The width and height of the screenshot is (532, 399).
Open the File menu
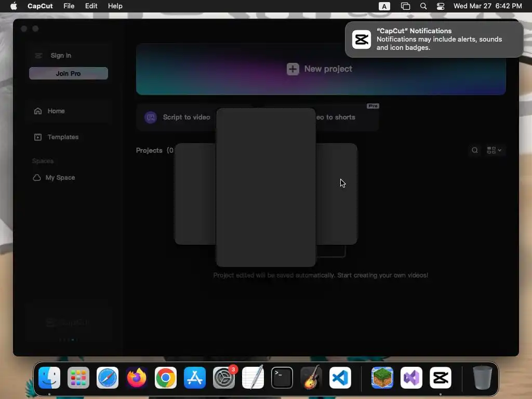[x=69, y=6]
